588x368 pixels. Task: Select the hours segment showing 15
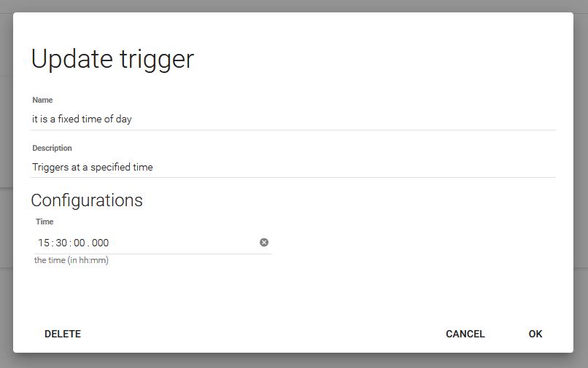click(x=44, y=243)
